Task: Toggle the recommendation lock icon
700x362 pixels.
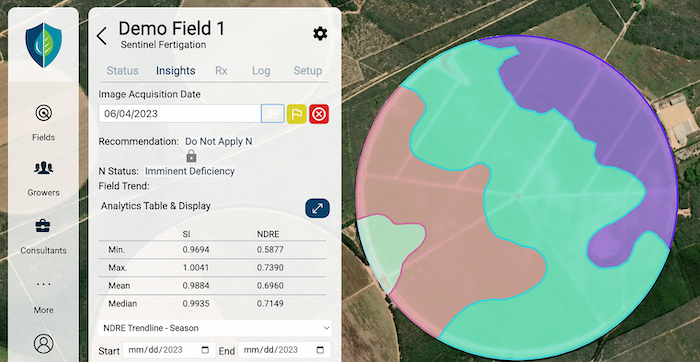Action: 192,156
